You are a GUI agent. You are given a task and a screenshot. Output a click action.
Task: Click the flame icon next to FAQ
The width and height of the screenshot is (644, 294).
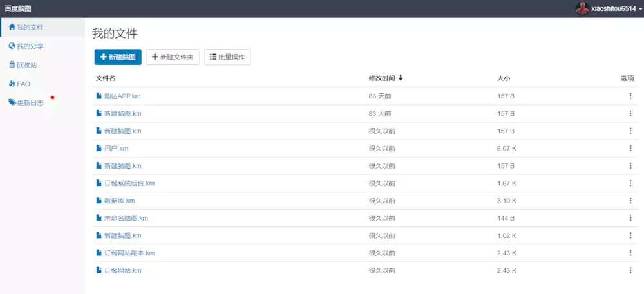[12, 84]
